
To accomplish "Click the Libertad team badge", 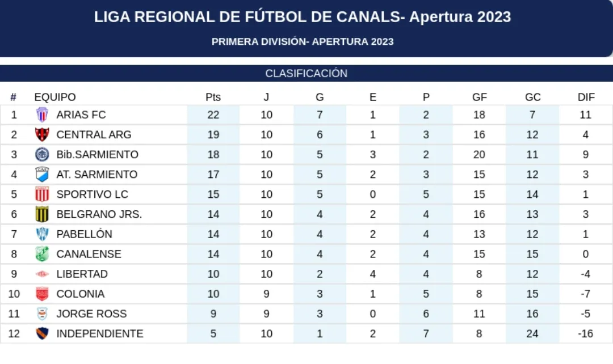I will [42, 274].
